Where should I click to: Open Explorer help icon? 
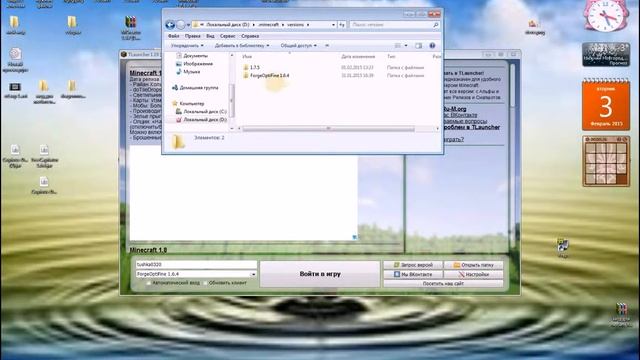432,46
